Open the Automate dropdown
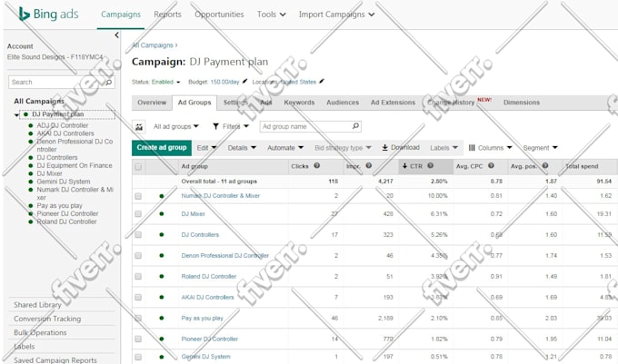Viewport: 618px width, 364px height. pos(285,148)
